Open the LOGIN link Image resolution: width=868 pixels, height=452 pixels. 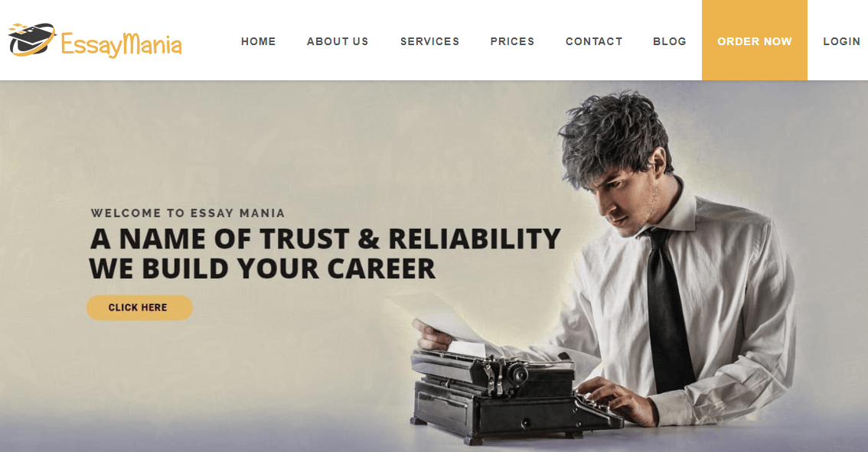841,41
